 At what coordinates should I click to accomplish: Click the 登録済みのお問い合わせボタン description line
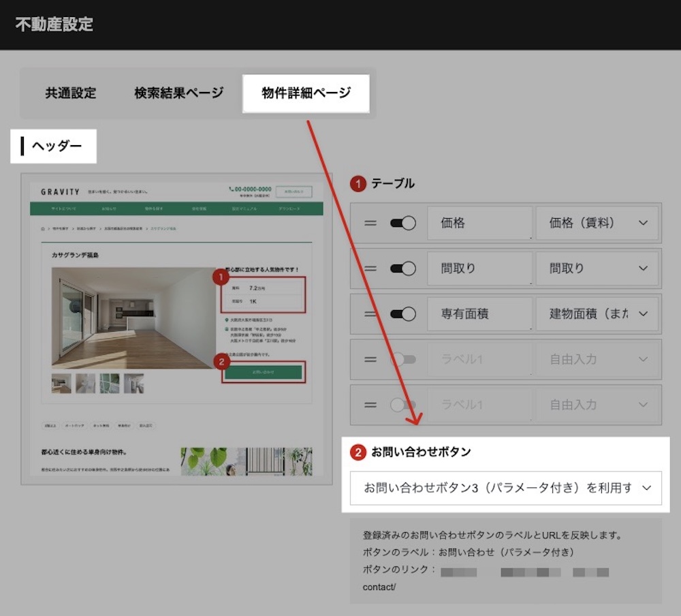492,535
